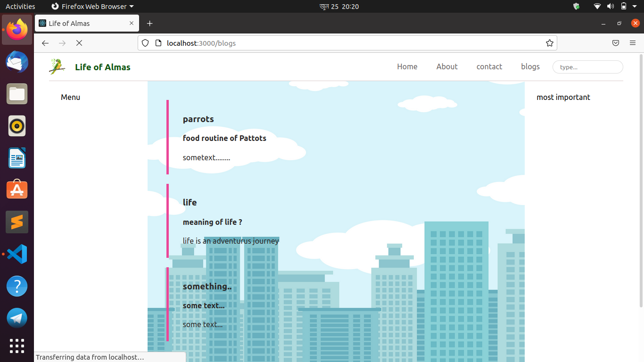
Task: Bookmark the page with the star icon
Action: (549, 43)
